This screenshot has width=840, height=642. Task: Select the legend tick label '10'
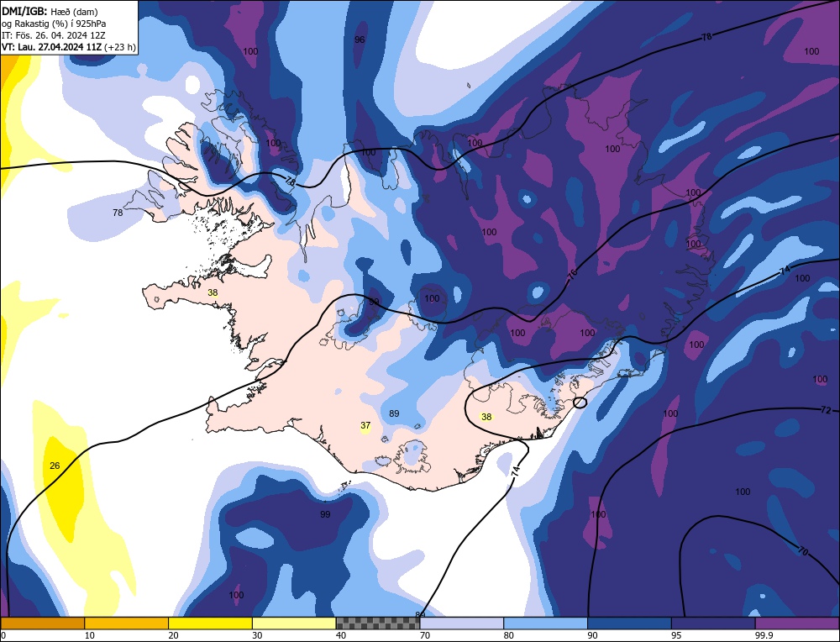click(90, 635)
